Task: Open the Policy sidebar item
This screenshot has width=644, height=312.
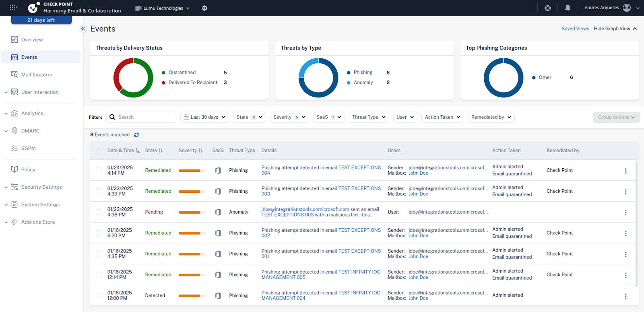Action: [28, 169]
